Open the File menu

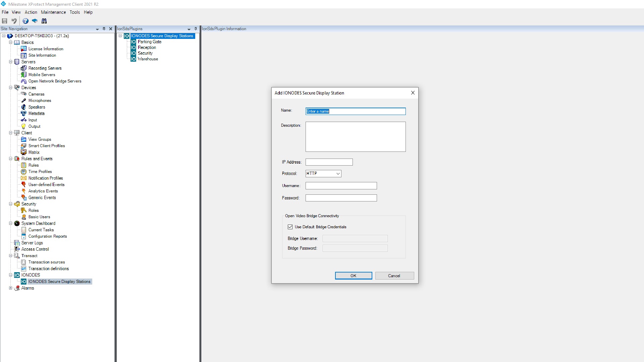coord(5,12)
